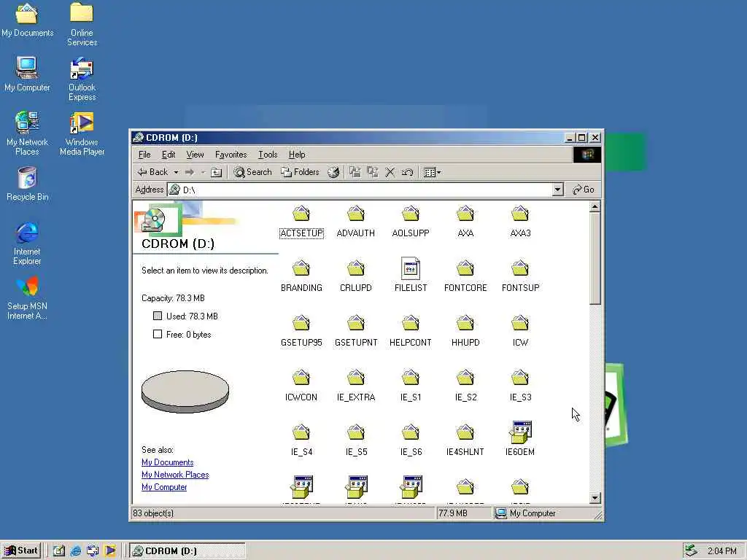This screenshot has height=560, width=747.
Task: Click the IE_S5 folder
Action: (x=356, y=441)
